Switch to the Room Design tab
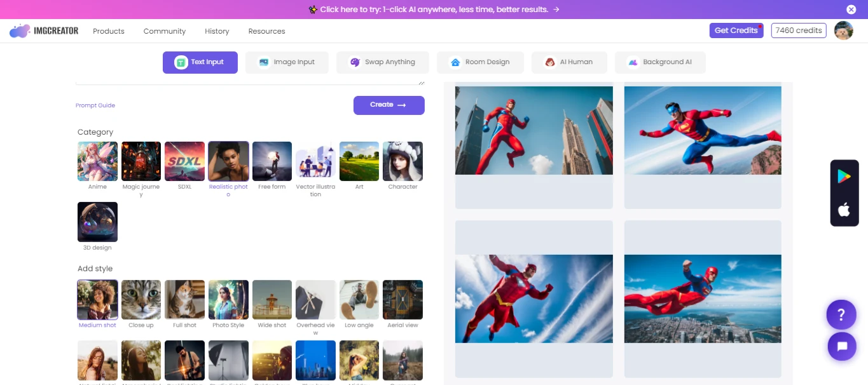The width and height of the screenshot is (868, 385). 480,62
